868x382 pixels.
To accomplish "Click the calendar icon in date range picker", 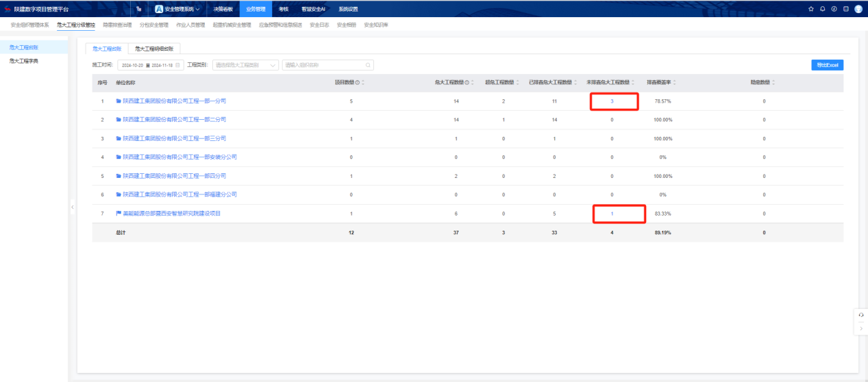I will click(x=177, y=65).
